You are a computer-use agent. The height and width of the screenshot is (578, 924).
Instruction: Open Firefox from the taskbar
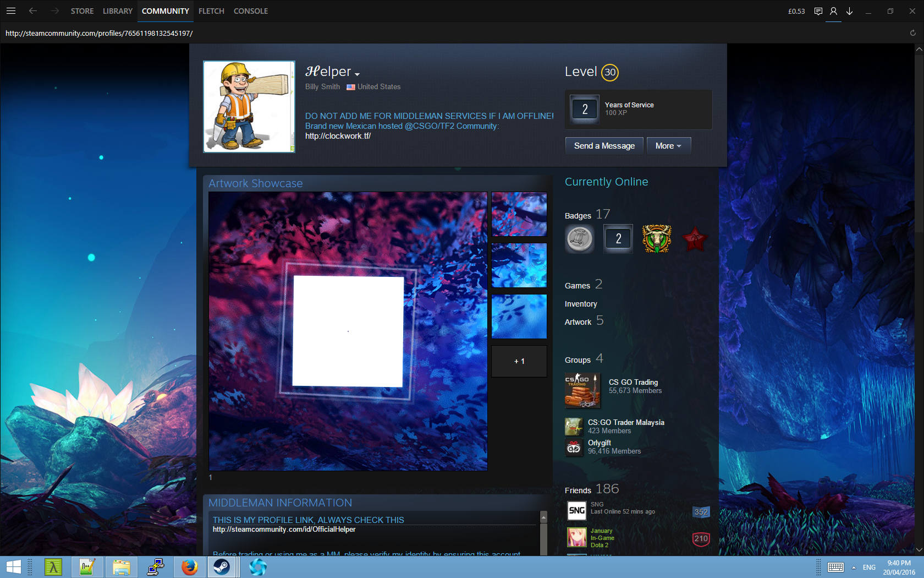coord(189,567)
